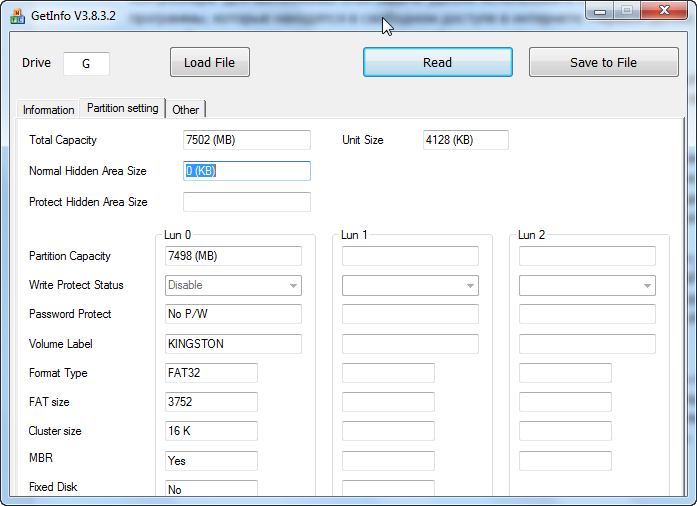Click Lun 0 Fixed Disk field showing No
The width and height of the screenshot is (697, 506).
point(211,488)
